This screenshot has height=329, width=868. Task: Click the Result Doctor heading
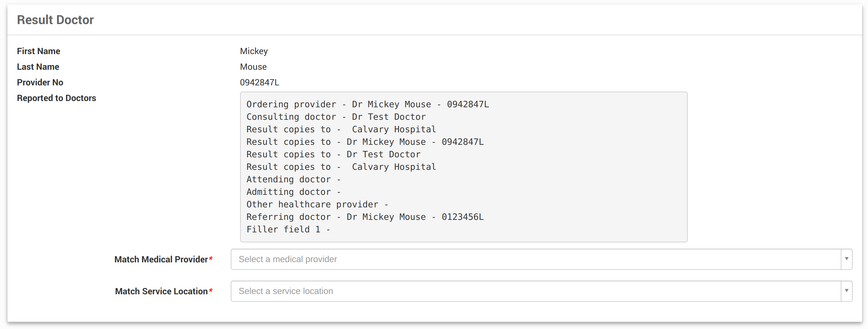click(55, 20)
